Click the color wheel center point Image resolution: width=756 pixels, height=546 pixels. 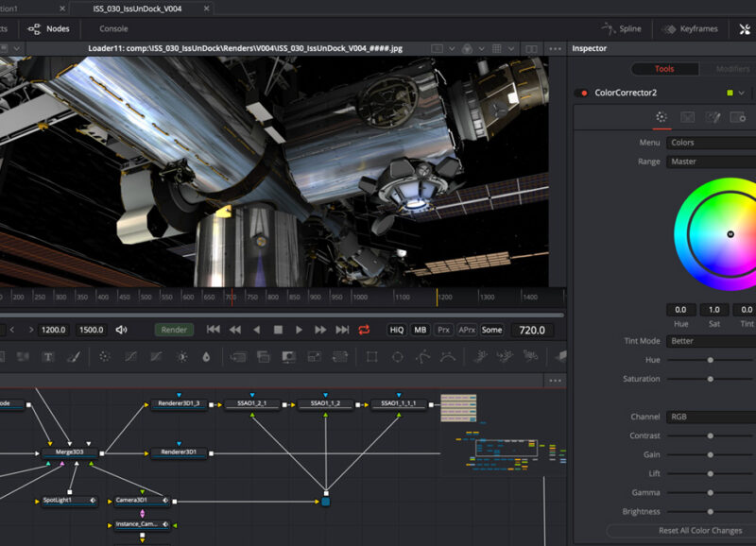(x=730, y=234)
